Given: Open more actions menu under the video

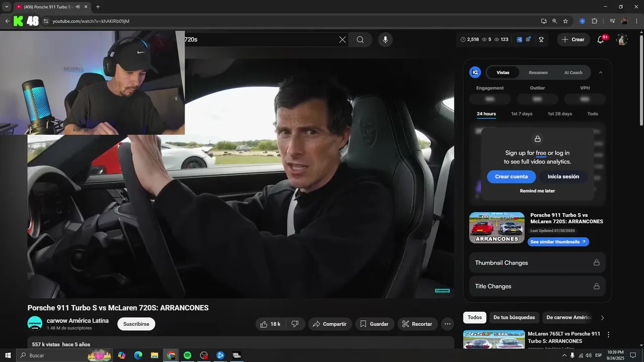Looking at the screenshot, I should [x=448, y=324].
